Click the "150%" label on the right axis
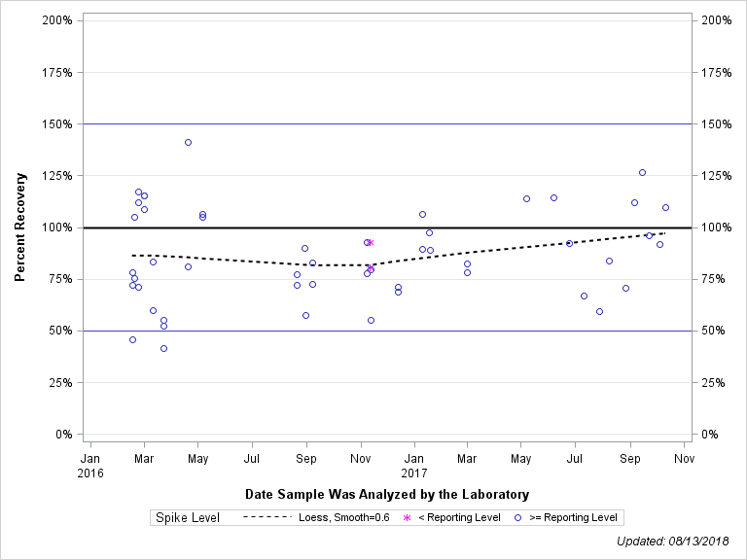Screen dimensions: 747x560 point(717,123)
